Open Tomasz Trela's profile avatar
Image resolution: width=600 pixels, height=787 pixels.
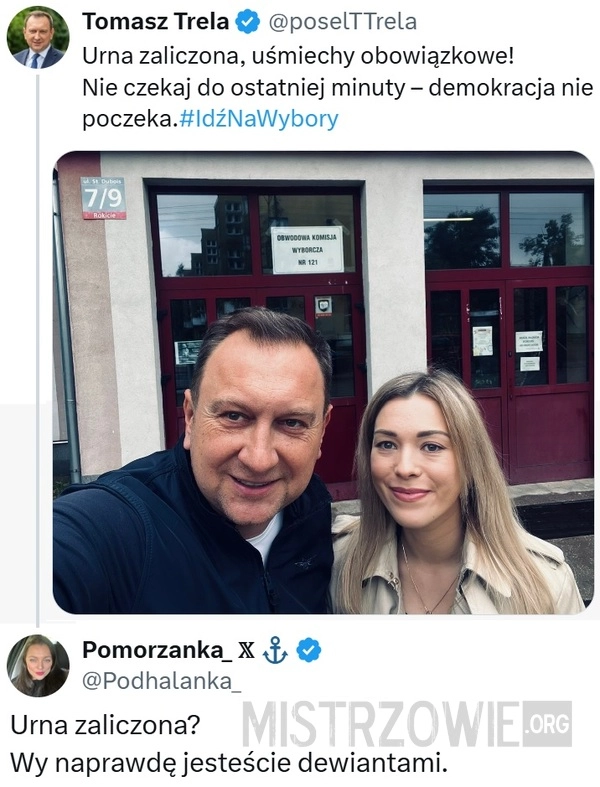click(38, 38)
